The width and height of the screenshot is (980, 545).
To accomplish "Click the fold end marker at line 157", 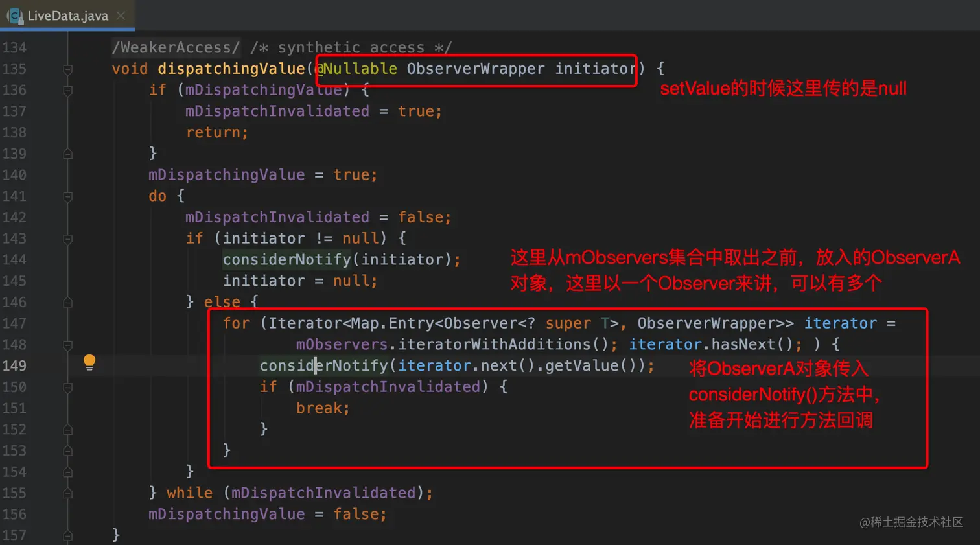I will (x=68, y=535).
